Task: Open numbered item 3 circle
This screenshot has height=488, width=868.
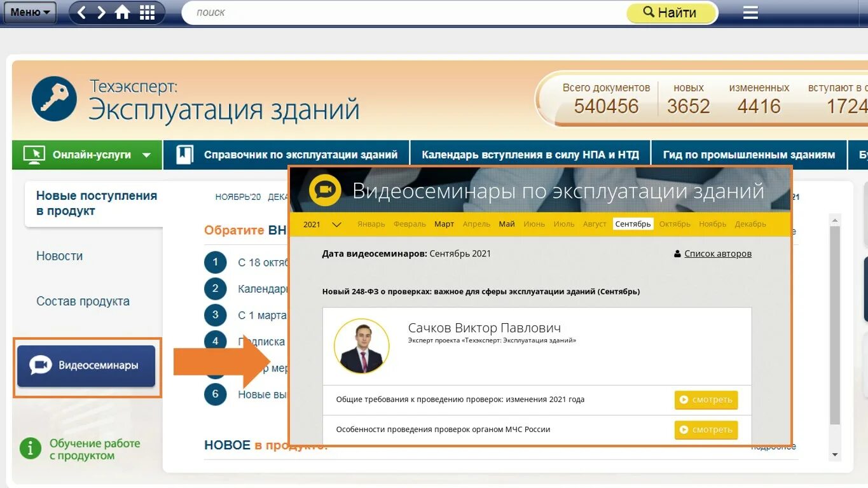Action: point(215,315)
